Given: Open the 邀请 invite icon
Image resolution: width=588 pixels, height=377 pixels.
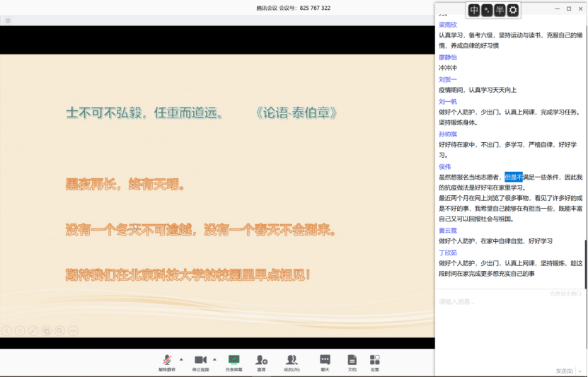Looking at the screenshot, I should coord(261,361).
